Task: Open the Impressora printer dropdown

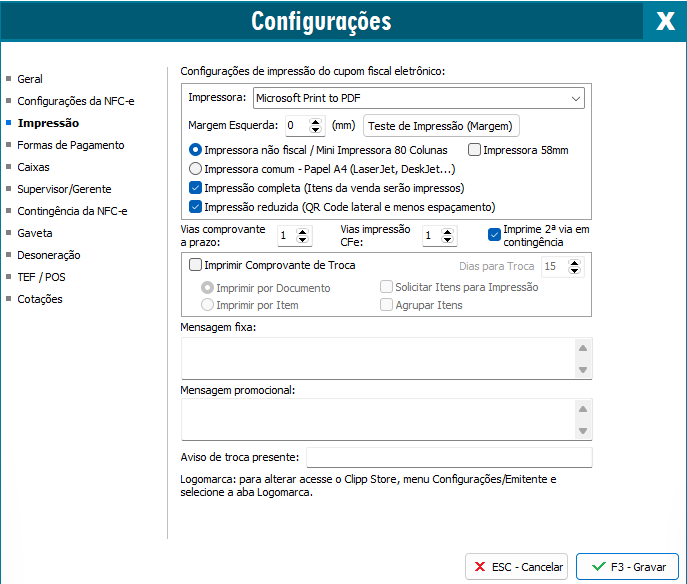Action: point(418,98)
